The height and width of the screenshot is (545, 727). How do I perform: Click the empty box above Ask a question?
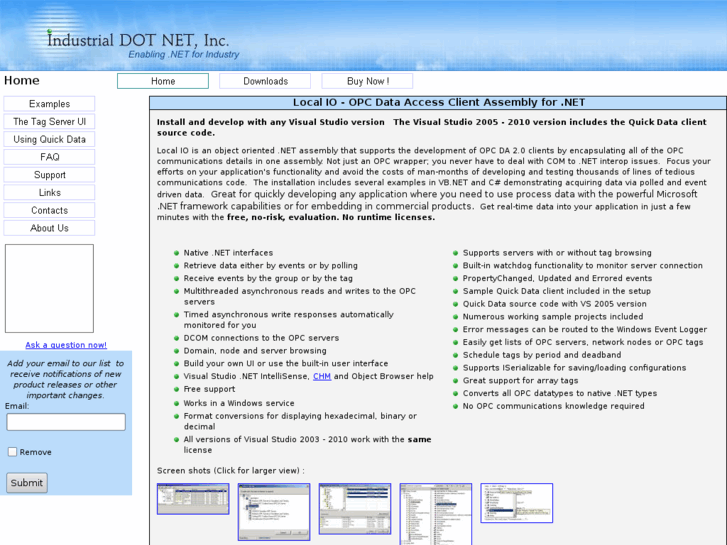coord(49,289)
